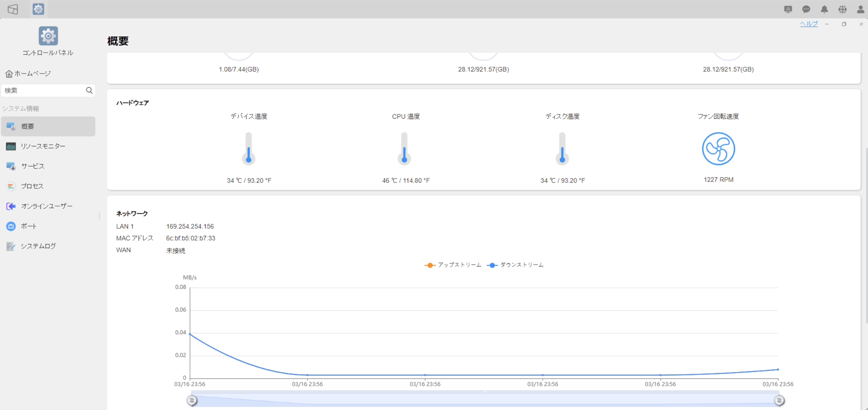Click the プロセス sidebar icon
The height and width of the screenshot is (410, 868).
tap(11, 186)
